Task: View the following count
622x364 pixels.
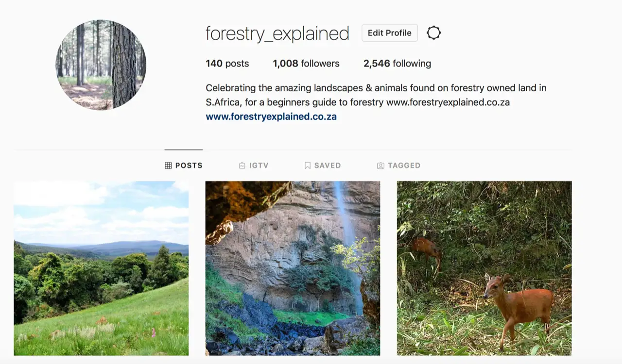Action: 397,63
